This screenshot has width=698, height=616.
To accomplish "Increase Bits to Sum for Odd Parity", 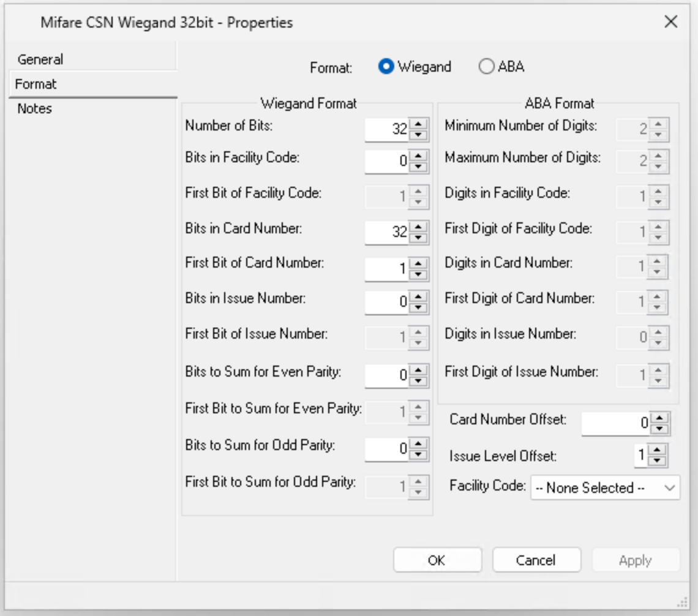I will pyautogui.click(x=418, y=443).
